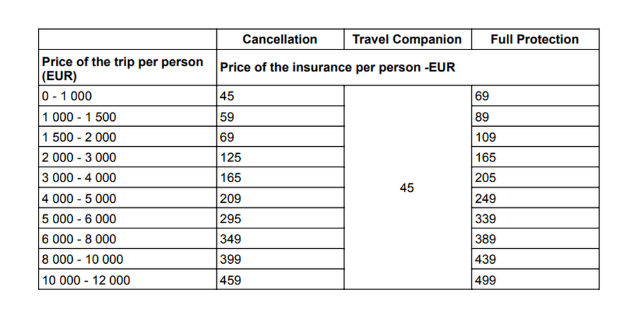The height and width of the screenshot is (332, 644).
Task: Select Cancellation price 59
Action: pyautogui.click(x=227, y=117)
